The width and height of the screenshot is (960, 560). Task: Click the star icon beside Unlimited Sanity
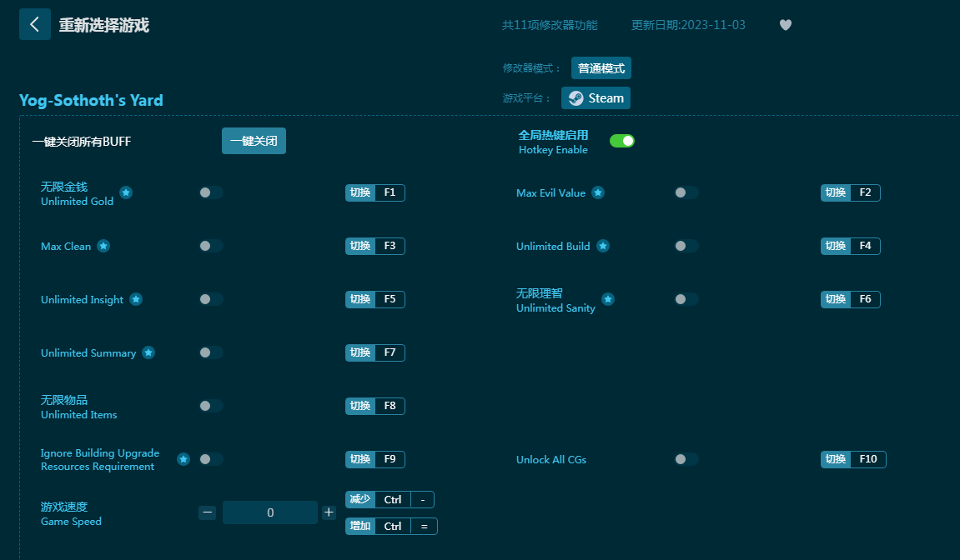point(608,299)
